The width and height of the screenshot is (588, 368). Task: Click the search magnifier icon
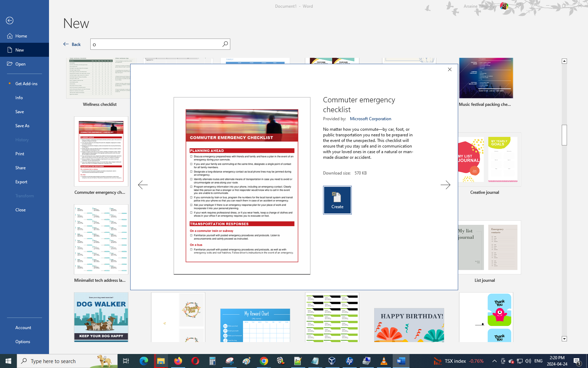(x=225, y=44)
